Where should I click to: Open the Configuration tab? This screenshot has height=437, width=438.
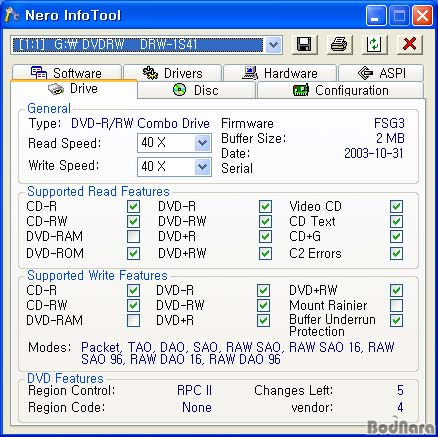coord(340,90)
